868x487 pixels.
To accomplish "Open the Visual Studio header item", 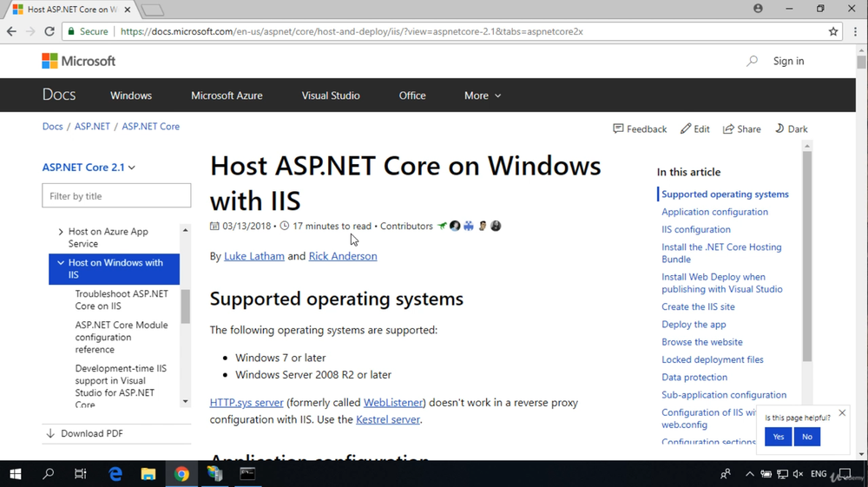I will (331, 95).
